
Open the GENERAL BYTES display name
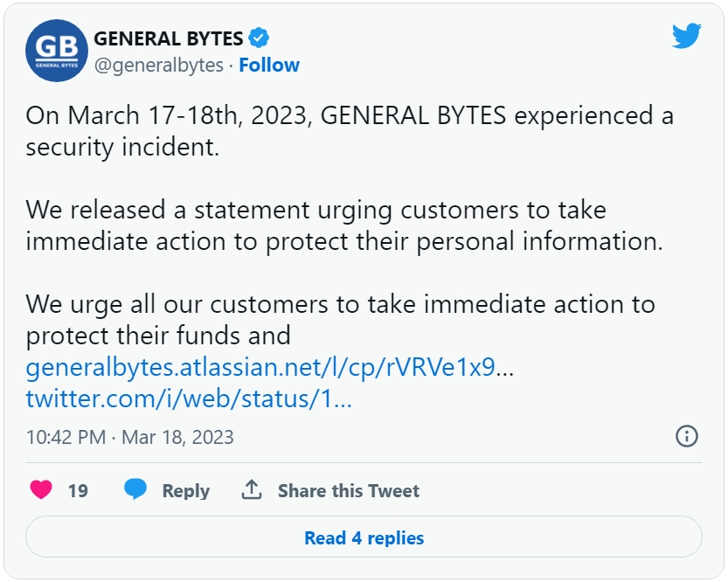pyautogui.click(x=169, y=38)
